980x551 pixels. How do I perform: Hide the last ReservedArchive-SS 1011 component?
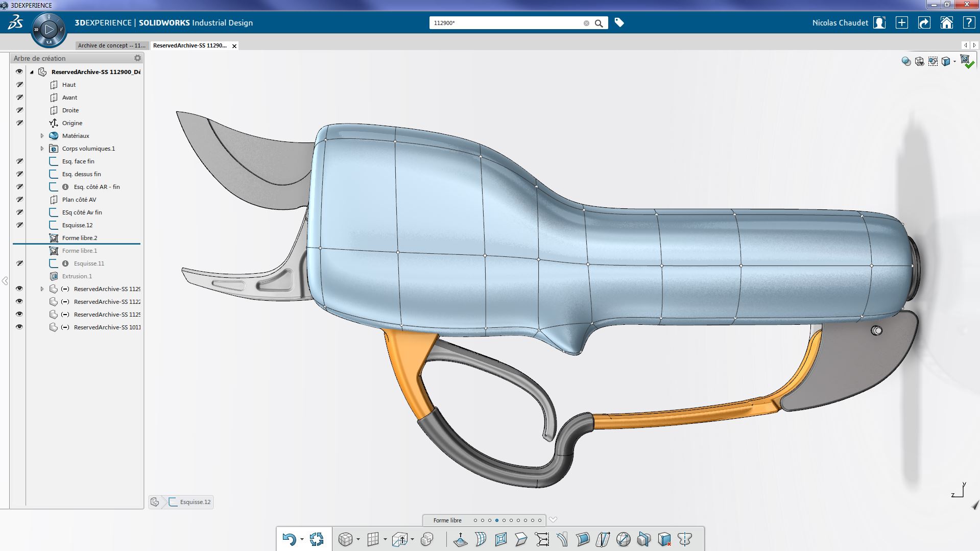click(x=19, y=327)
